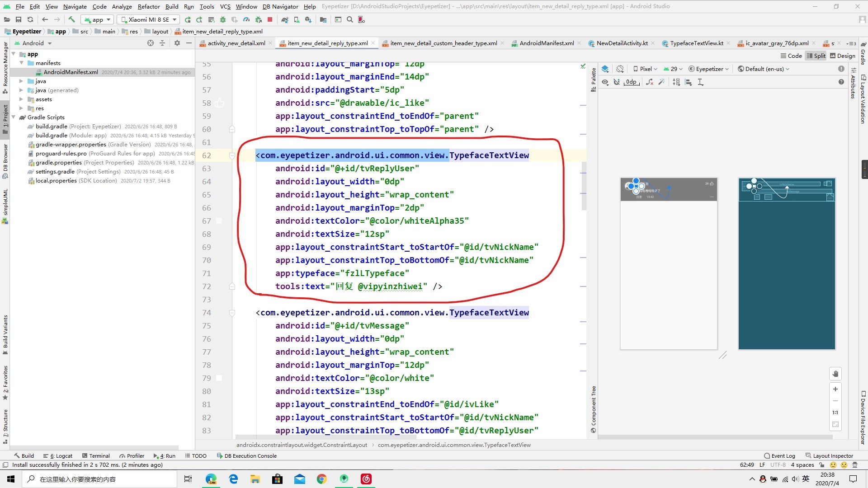This screenshot has height=488, width=868.
Task: Open the DB Navigator menu
Action: coord(280,6)
